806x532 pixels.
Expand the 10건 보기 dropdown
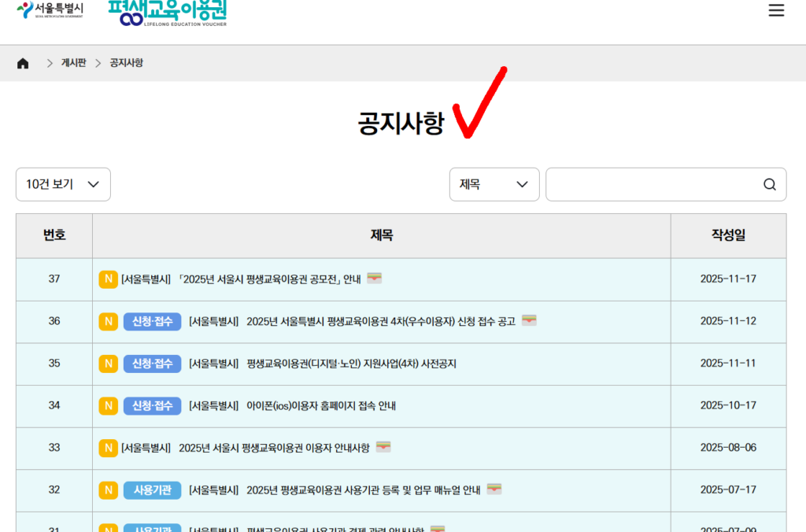point(63,184)
